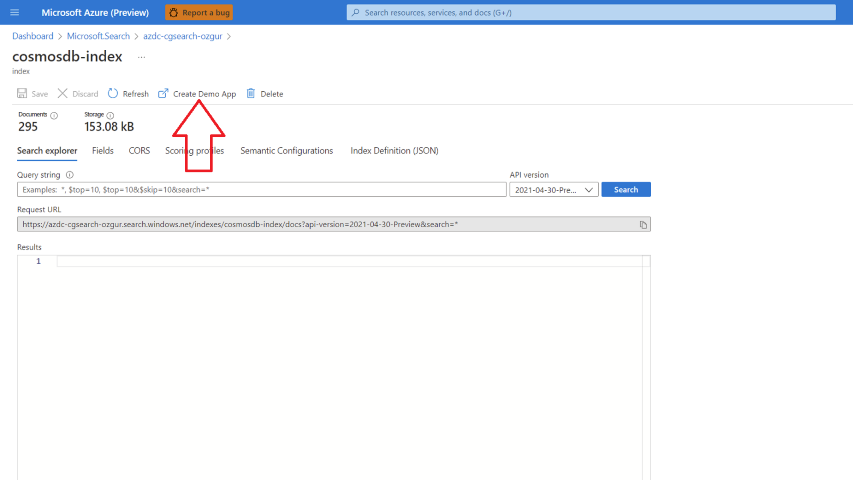
Task: Click the Report a bug button
Action: [x=199, y=13]
